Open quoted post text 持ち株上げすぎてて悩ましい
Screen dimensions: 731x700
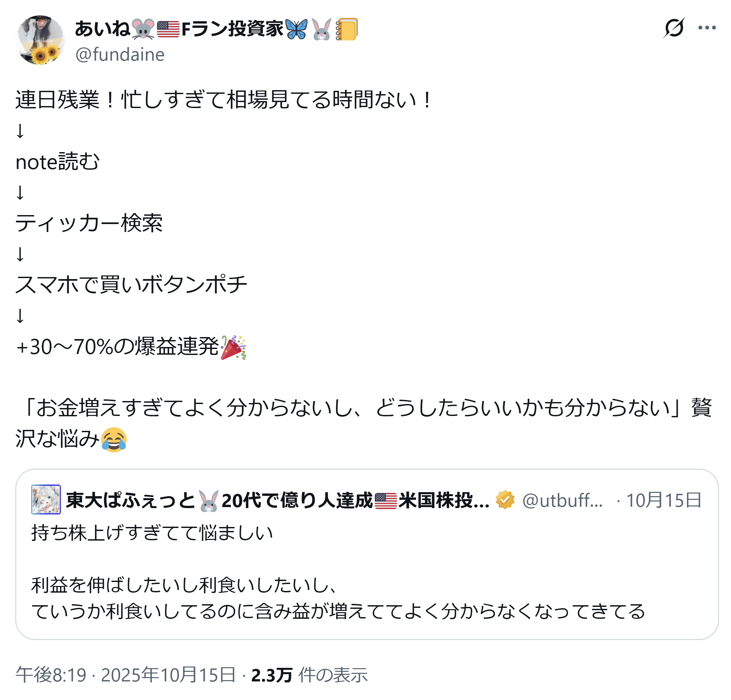tap(152, 533)
